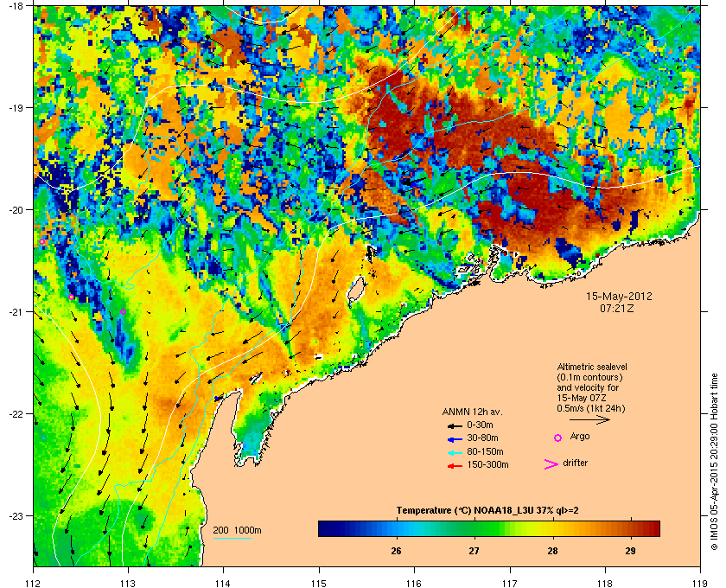Click the latitude axis label -22
The image size is (726, 588).
pos(16,414)
